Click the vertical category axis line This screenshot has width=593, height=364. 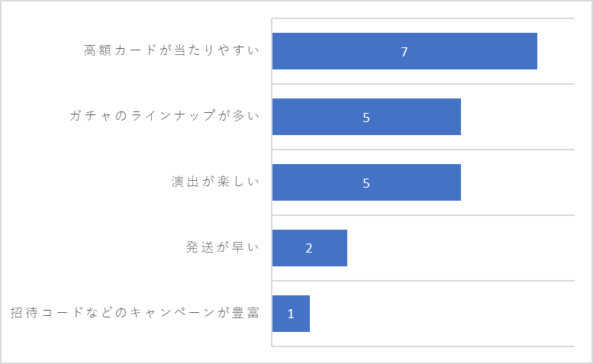[272, 182]
